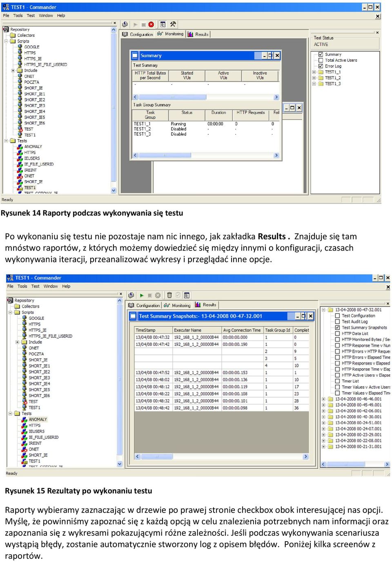Switch to Results tab in Figure 14 window
Viewport: 392px width, 562px height.
click(198, 34)
